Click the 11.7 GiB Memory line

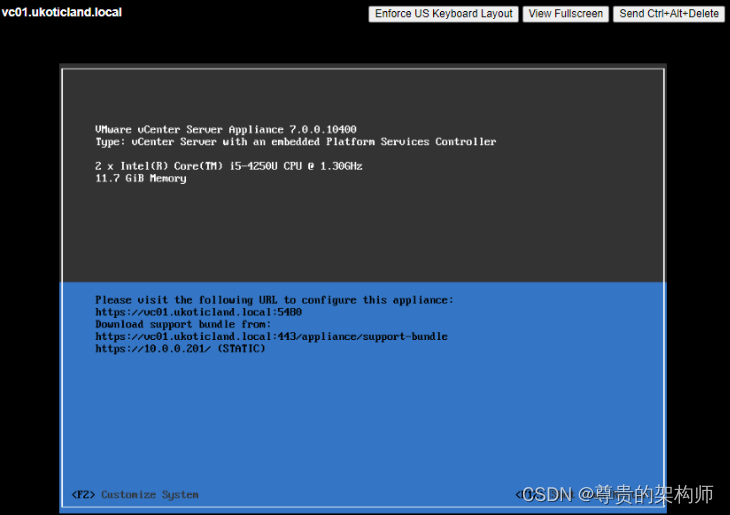pyautogui.click(x=141, y=178)
